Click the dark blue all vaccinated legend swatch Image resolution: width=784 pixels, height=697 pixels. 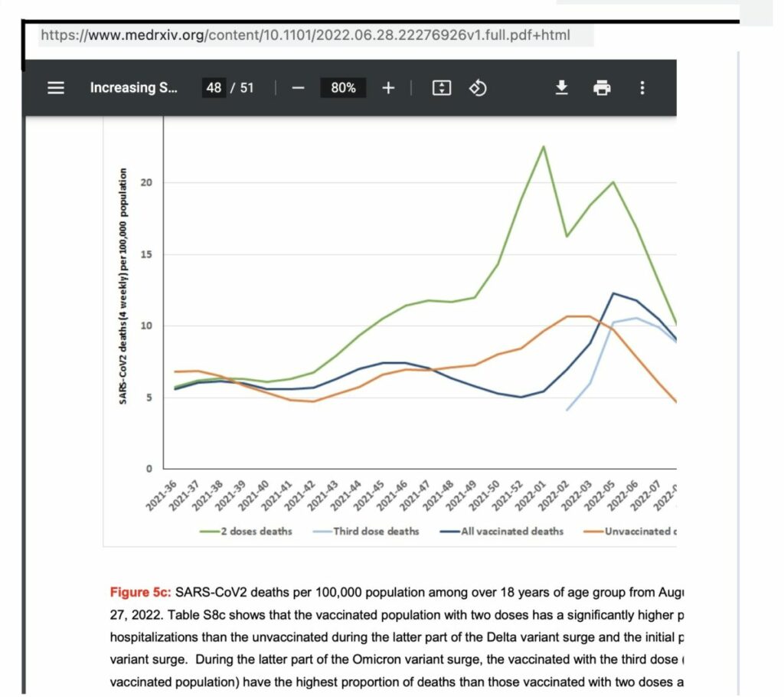[450, 532]
